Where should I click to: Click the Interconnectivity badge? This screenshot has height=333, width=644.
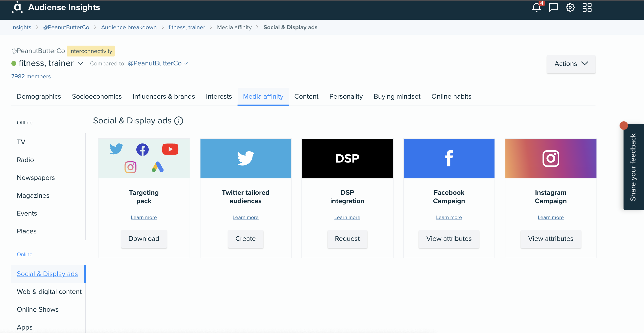coord(91,51)
